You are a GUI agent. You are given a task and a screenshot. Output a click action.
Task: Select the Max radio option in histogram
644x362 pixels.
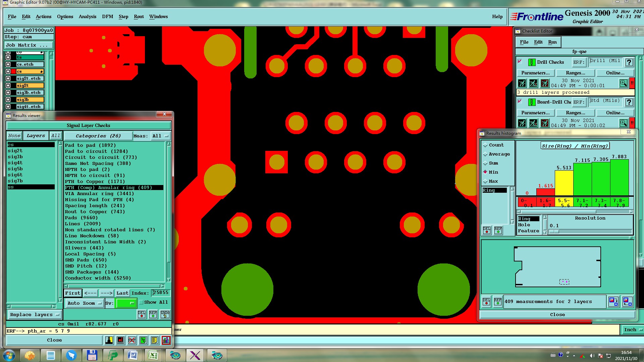pos(485,181)
